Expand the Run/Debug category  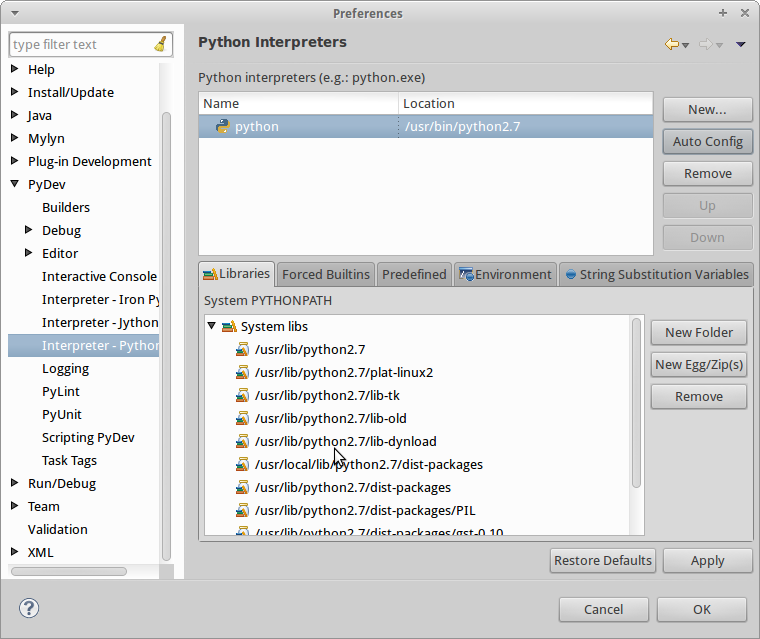coord(15,483)
